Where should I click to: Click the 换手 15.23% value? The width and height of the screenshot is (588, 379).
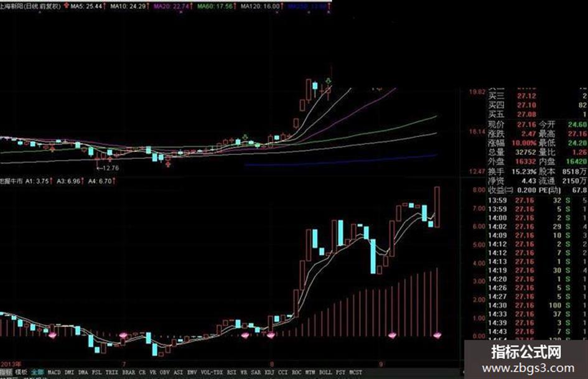[524, 172]
